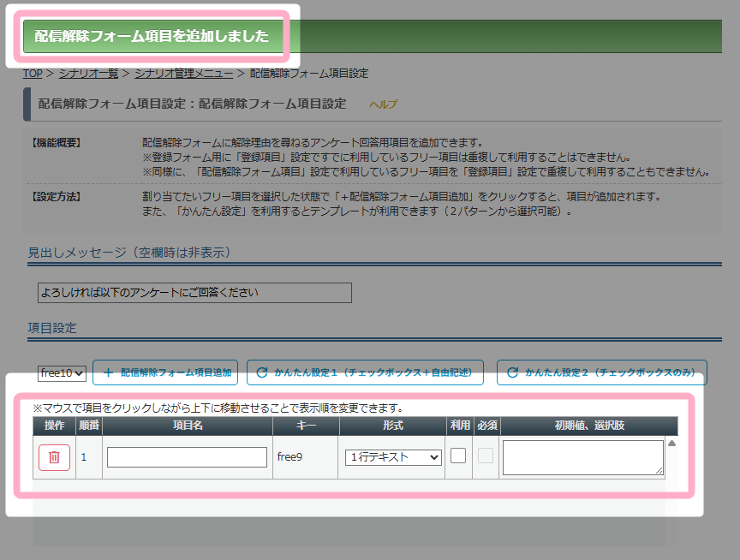The image size is (740, 560).
Task: Click the 操作 column header
Action: [54, 426]
